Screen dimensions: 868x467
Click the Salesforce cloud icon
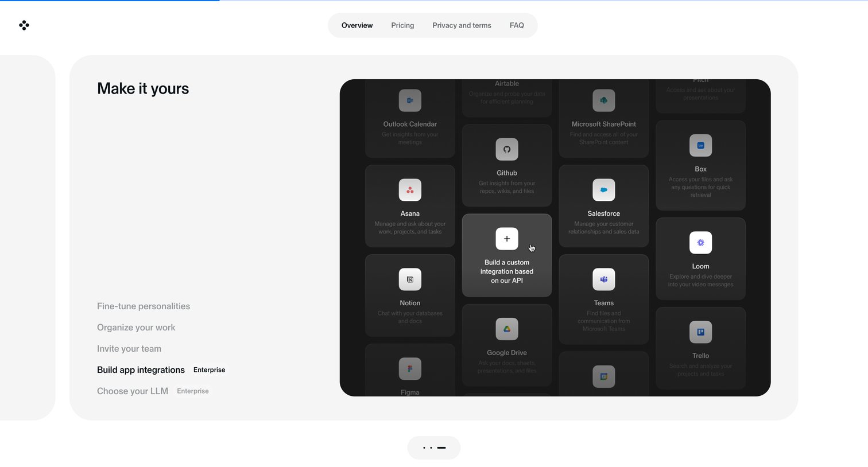(x=604, y=190)
